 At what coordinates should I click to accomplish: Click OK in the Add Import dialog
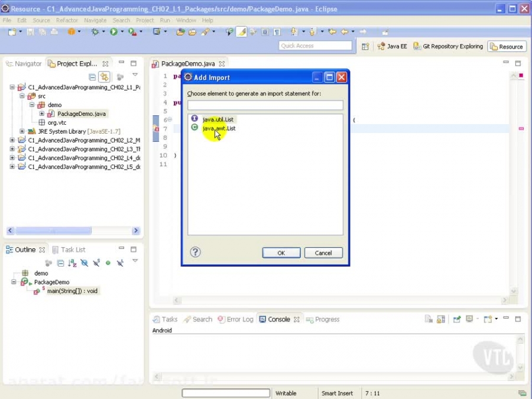pos(281,252)
